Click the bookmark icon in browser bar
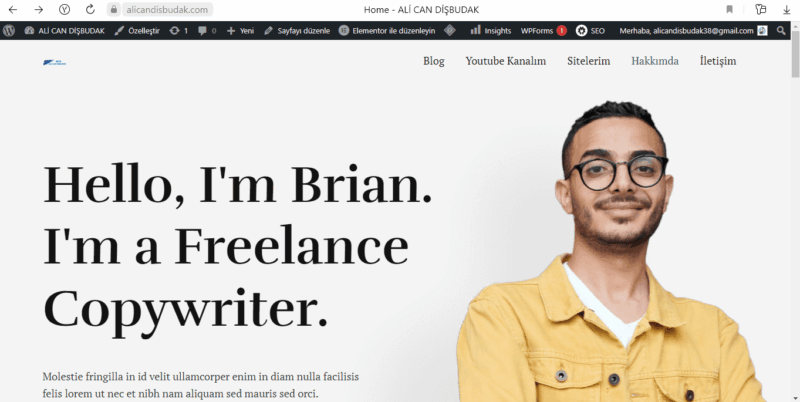 (730, 9)
